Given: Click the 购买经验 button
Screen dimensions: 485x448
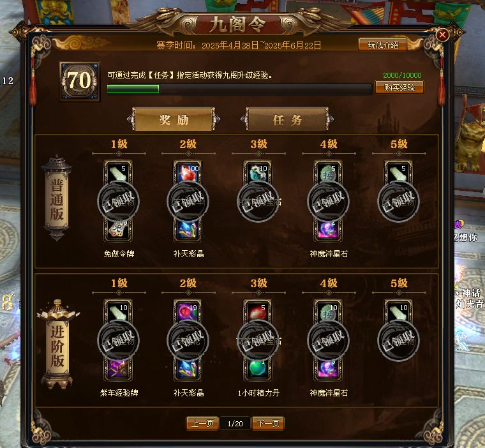Looking at the screenshot, I should (x=399, y=87).
